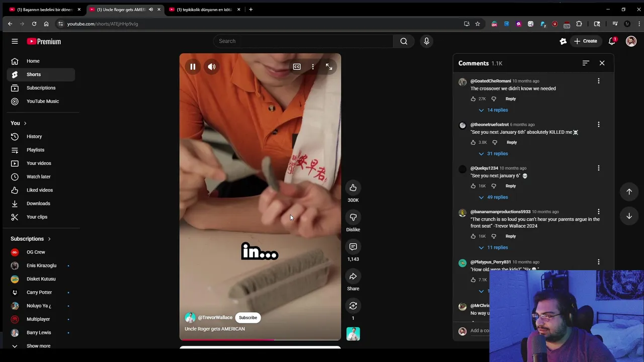Screen dimensions: 644x362
Task: Enter fullscreen on the Shorts player
Action: (329, 67)
